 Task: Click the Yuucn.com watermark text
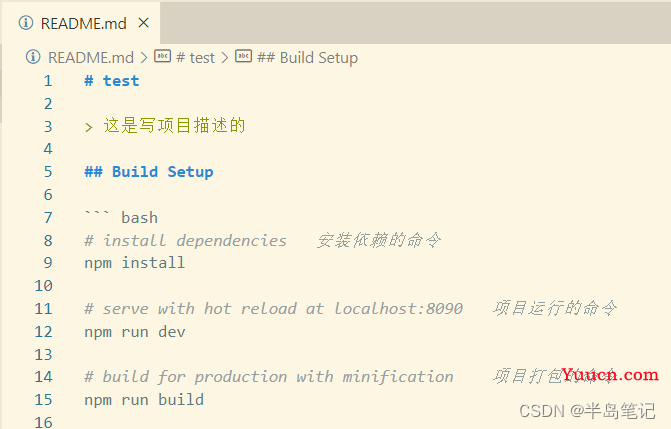[610, 375]
